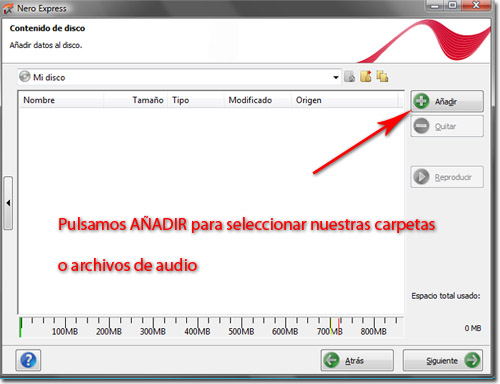Go back with the Atrás button
Image resolution: width=500 pixels, height=384 pixels.
coord(357,360)
